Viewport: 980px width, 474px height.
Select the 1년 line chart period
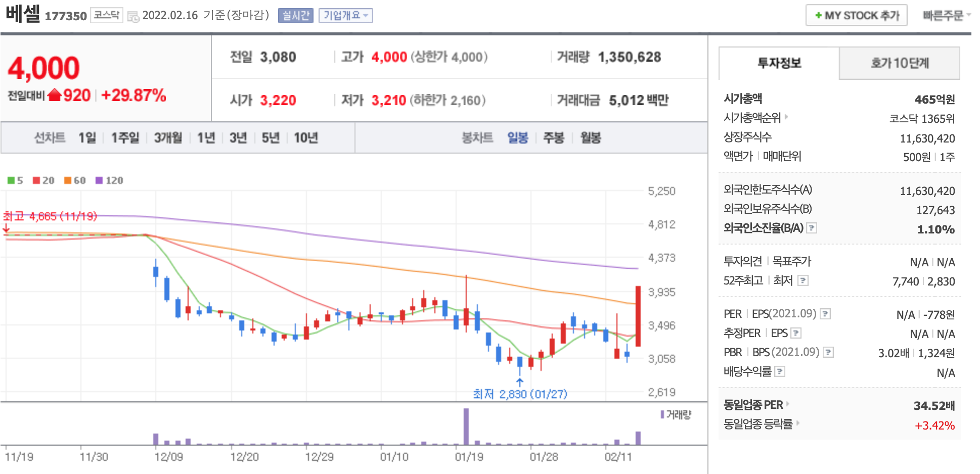pos(206,137)
